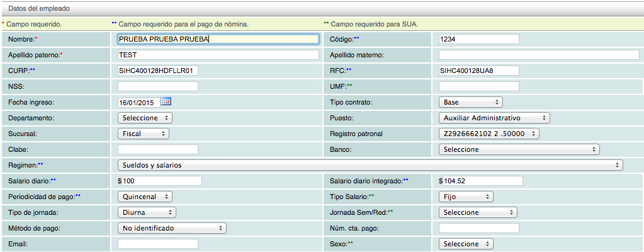Focus the Apellido materno field

click(x=539, y=55)
